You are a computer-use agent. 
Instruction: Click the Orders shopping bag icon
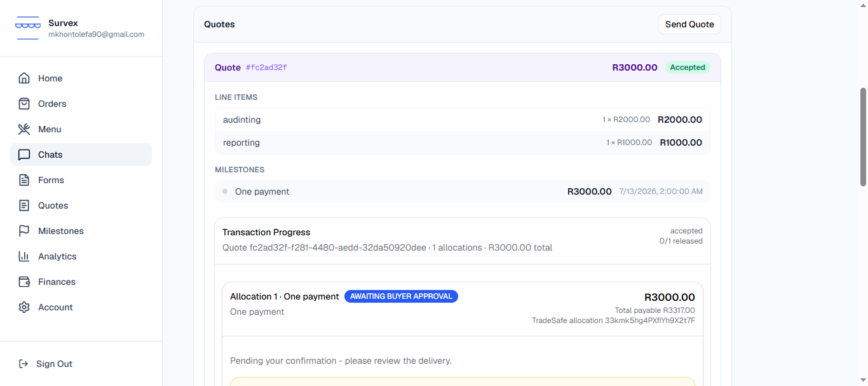click(24, 104)
